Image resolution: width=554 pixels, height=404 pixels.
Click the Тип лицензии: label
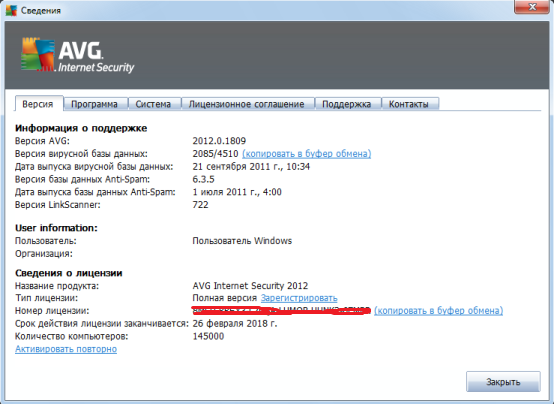coord(46,298)
